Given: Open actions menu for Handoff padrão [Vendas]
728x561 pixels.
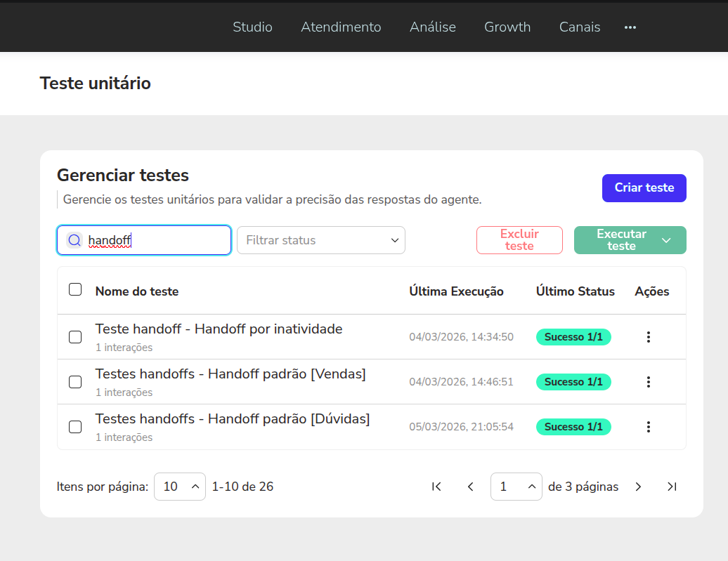Looking at the screenshot, I should click(648, 382).
